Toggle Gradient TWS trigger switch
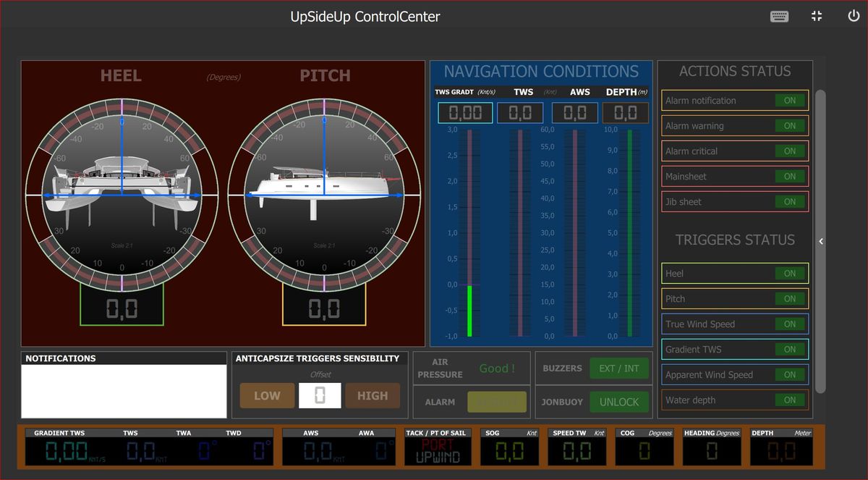868x480 pixels. [x=789, y=350]
